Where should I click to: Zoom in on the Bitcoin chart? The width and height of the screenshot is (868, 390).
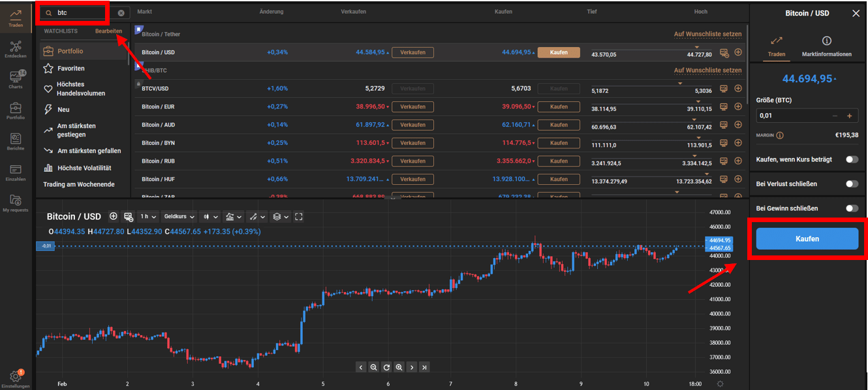(x=399, y=367)
